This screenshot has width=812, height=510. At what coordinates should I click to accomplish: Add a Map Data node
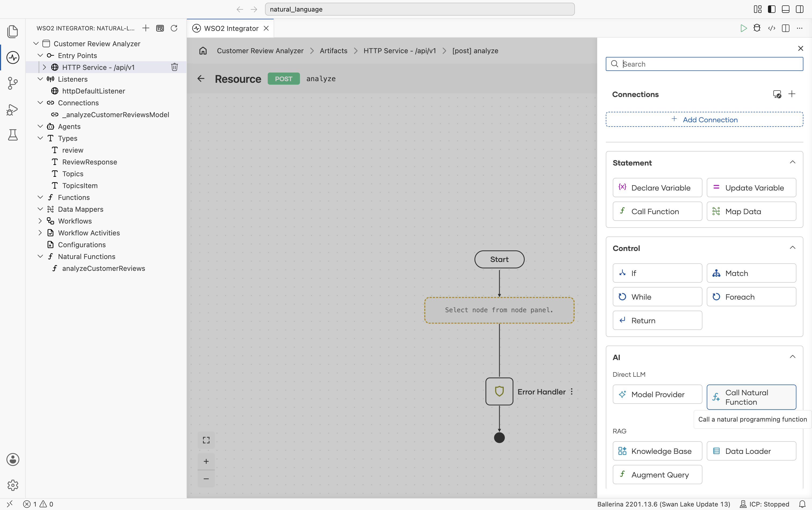pos(751,211)
